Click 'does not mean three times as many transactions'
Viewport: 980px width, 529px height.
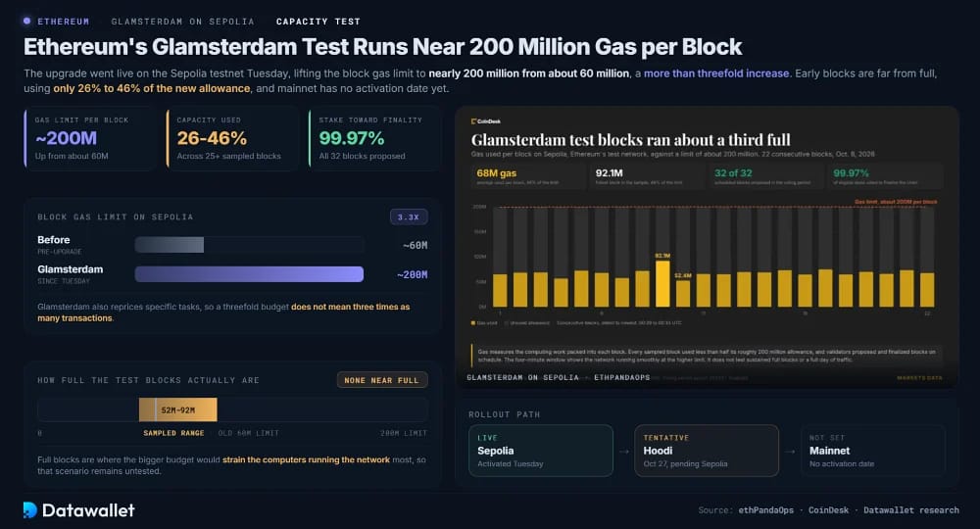[223, 313]
